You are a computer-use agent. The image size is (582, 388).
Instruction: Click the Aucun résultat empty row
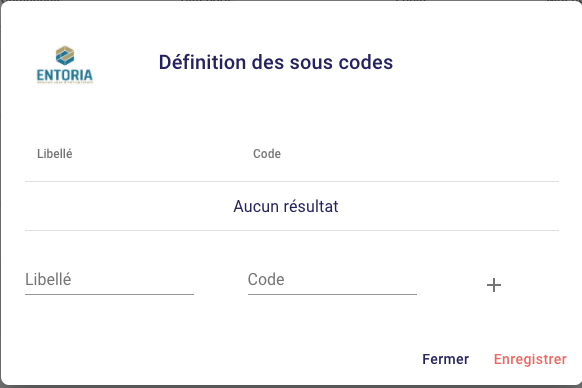click(x=292, y=206)
